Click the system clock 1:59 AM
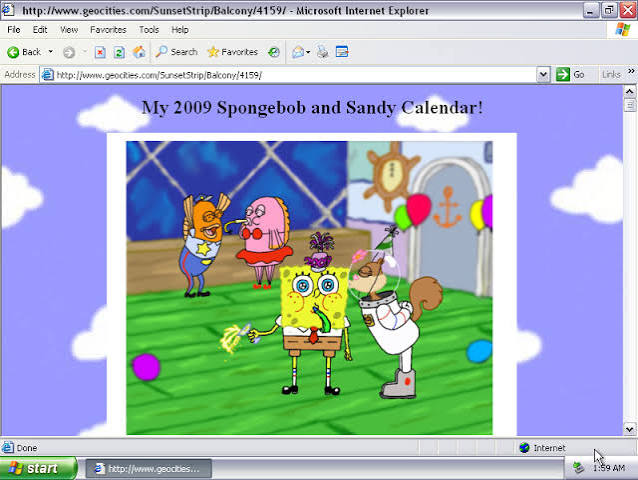This screenshot has width=638, height=480. [x=609, y=468]
